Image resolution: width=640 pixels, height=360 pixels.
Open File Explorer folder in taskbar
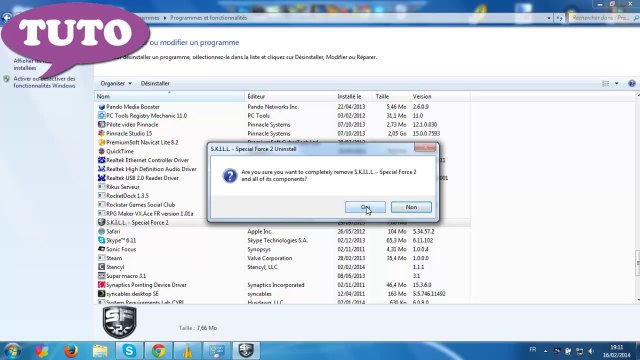pyautogui.click(x=100, y=351)
